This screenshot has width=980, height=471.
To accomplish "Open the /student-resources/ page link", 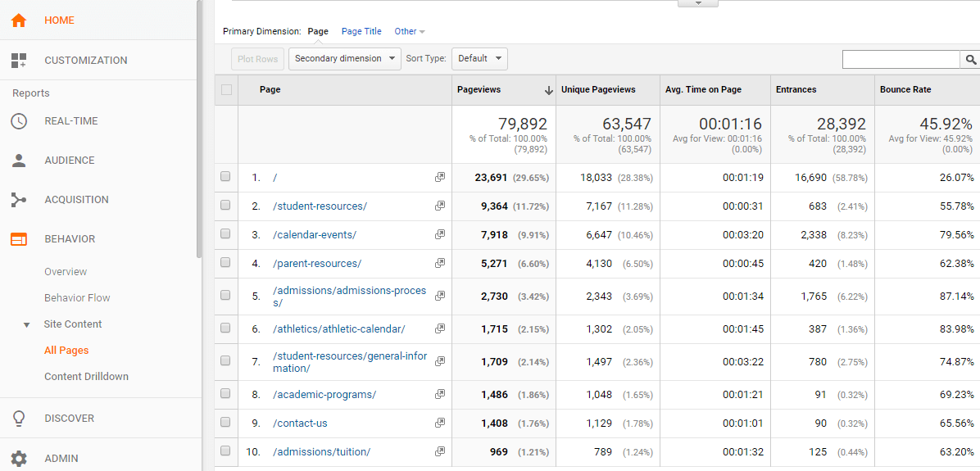I will point(320,206).
